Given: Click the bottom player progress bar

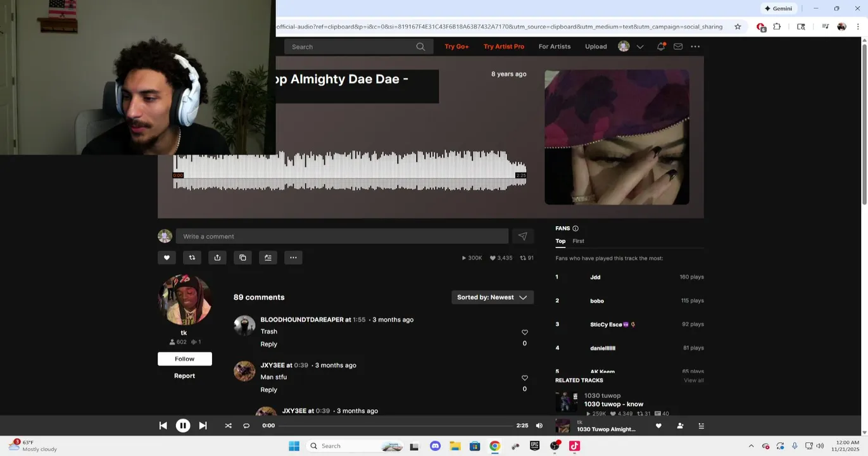Looking at the screenshot, I should coord(396,426).
